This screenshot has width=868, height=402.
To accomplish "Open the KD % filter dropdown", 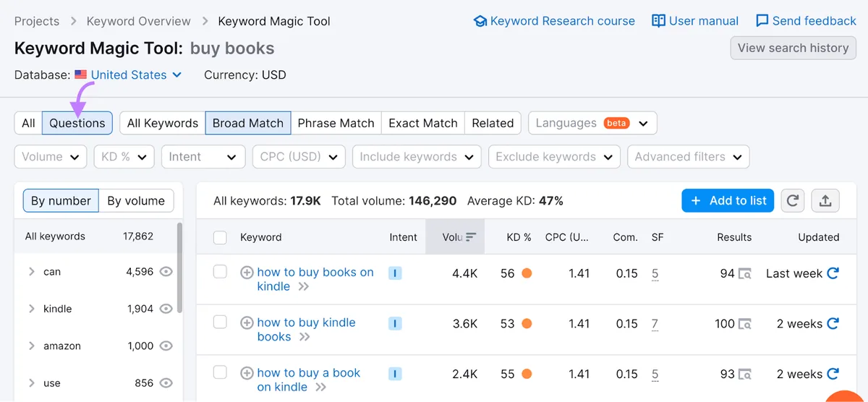I will (x=124, y=157).
